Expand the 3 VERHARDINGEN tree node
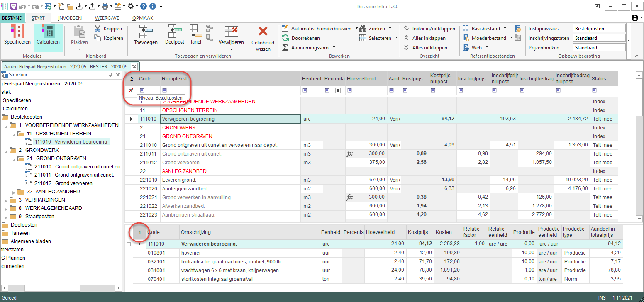Image resolution: width=644 pixels, height=302 pixels. (6, 200)
